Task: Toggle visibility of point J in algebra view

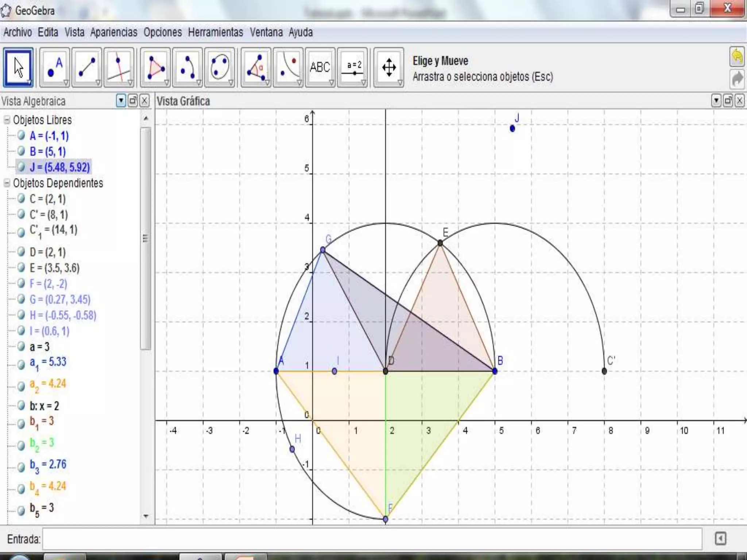Action: 22,167
